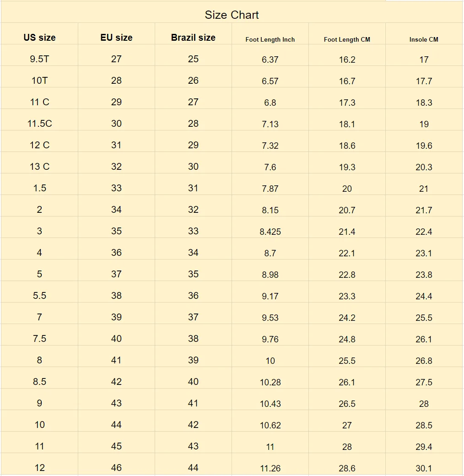Click the 11.5C US size cell
464x476 pixels.
click(x=39, y=124)
